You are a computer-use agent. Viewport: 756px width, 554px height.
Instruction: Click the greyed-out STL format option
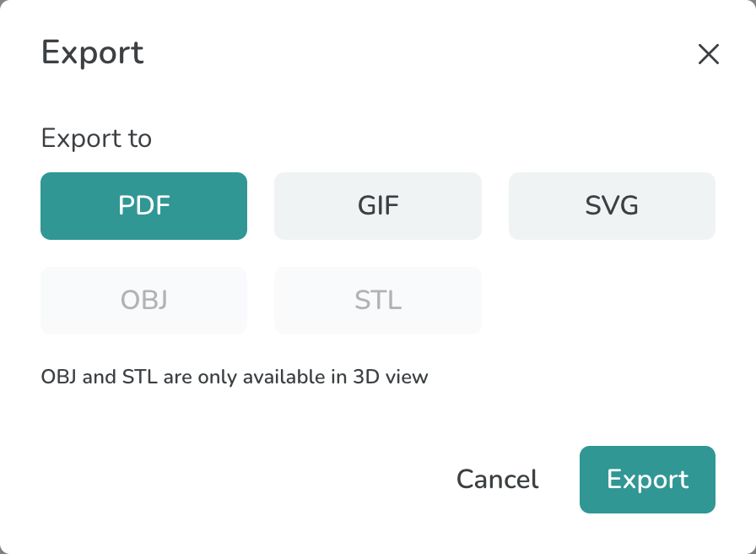[378, 300]
